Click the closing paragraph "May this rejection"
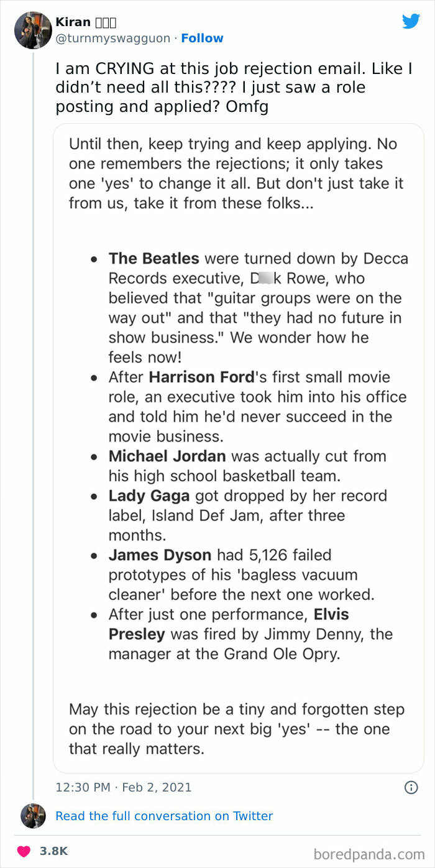The width and height of the screenshot is (435, 868). [236, 729]
